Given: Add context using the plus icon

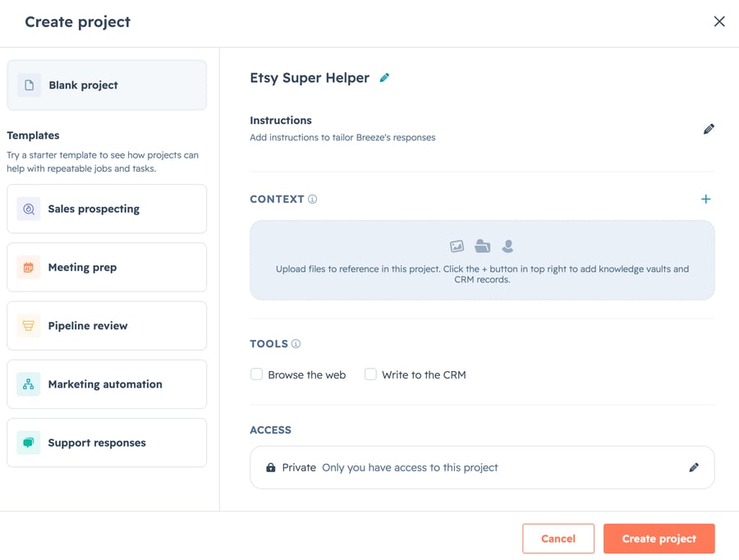Looking at the screenshot, I should (705, 199).
